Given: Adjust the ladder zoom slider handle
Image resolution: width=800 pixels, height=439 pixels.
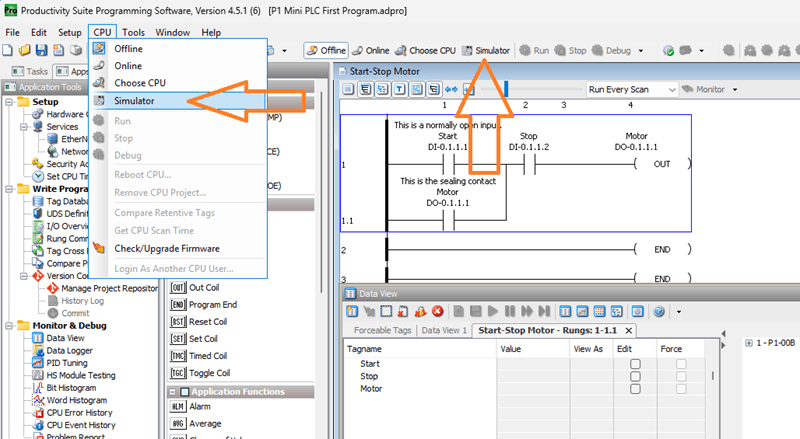Looking at the screenshot, I should click(x=506, y=89).
